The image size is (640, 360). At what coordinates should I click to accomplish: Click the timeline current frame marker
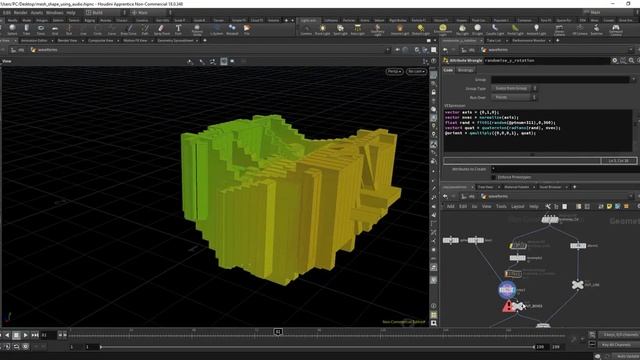click(278, 332)
